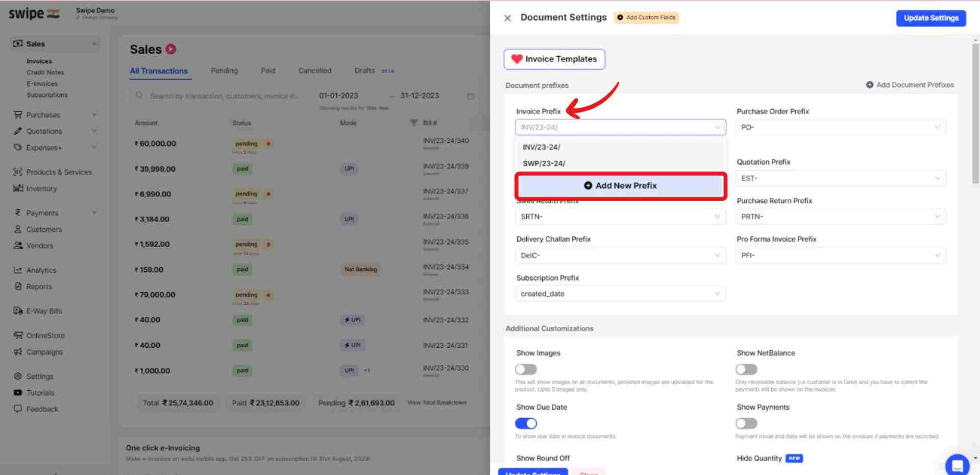Click the Purchases cart icon
This screenshot has width=980, height=475.
point(18,115)
